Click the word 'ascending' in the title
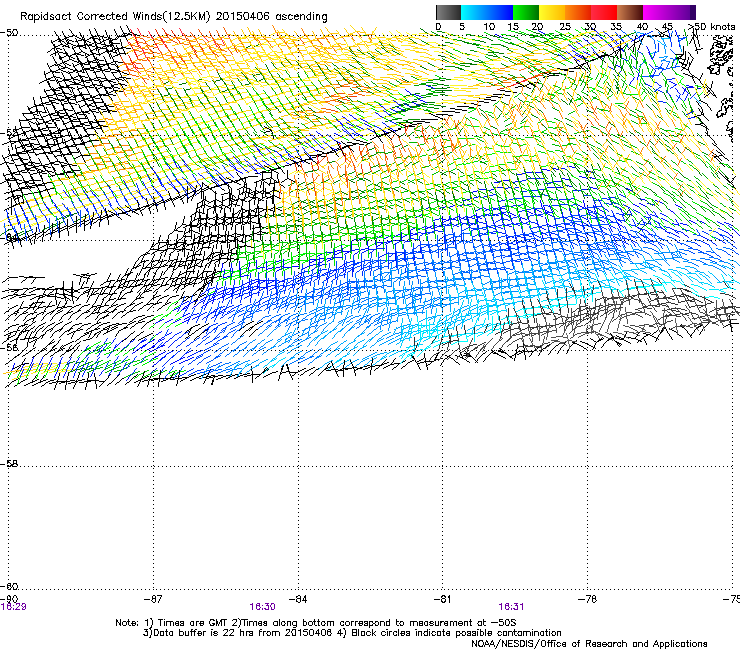The width and height of the screenshot is (740, 650). tap(301, 17)
